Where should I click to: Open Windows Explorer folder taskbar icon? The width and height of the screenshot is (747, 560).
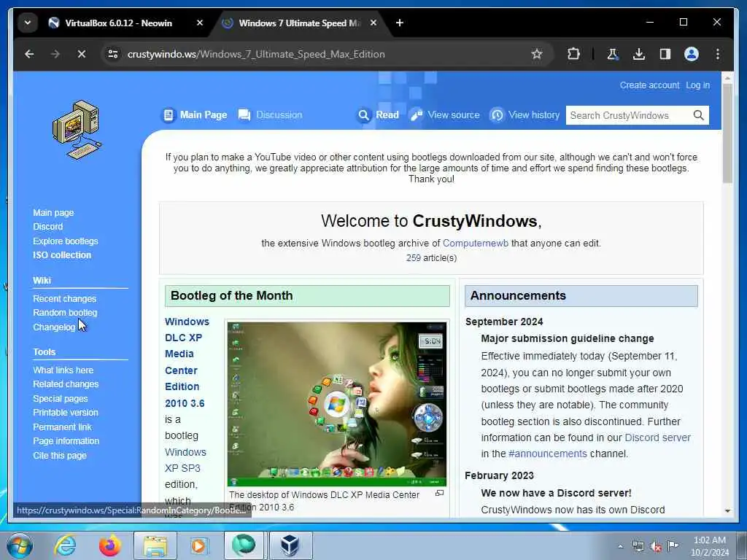click(155, 545)
